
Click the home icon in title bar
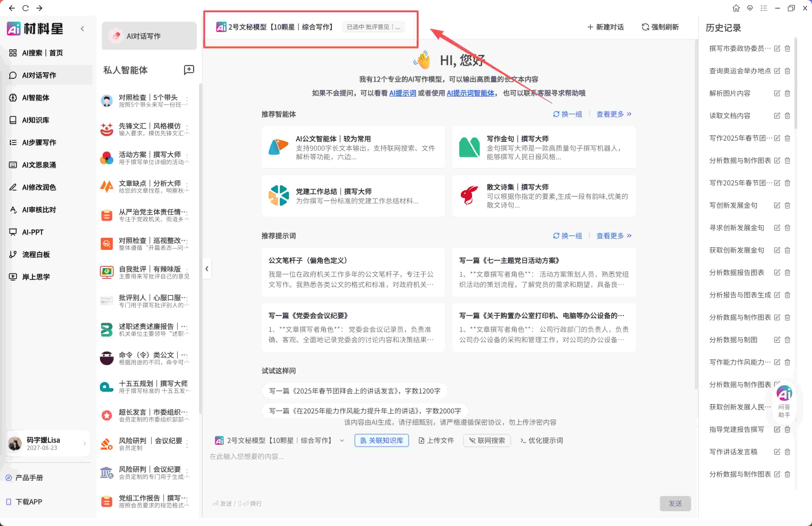click(x=736, y=8)
